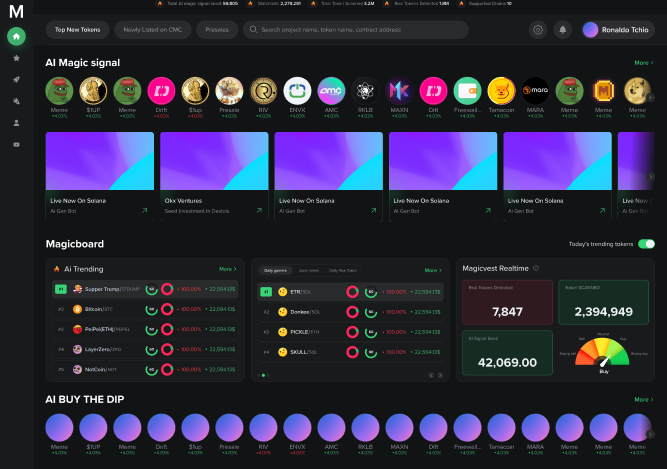Screen dimensions: 667x469
Task: Click Risk Tokens Detected card 7,847
Action: point(507,302)
